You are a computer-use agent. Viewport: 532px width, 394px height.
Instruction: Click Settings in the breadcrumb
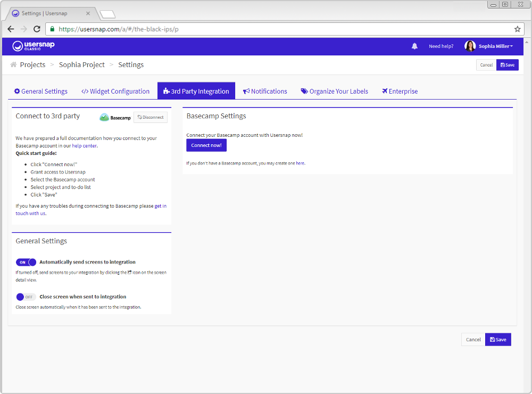tap(131, 64)
